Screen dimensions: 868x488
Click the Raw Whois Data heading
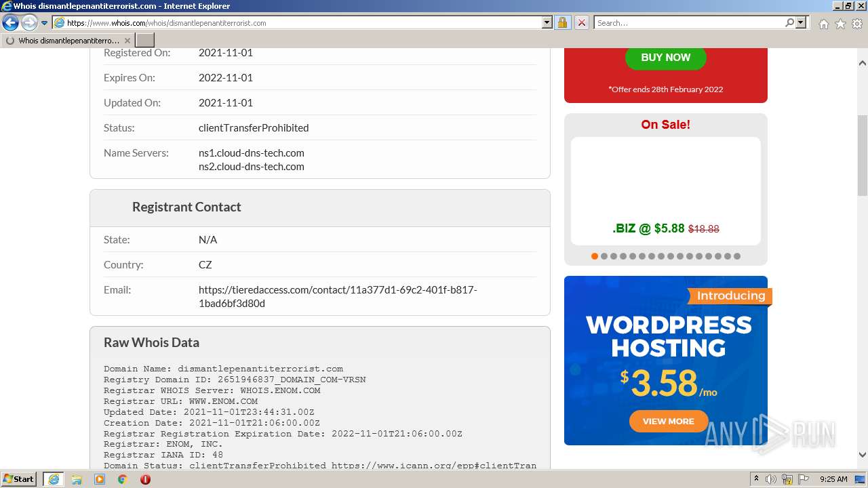click(x=151, y=342)
